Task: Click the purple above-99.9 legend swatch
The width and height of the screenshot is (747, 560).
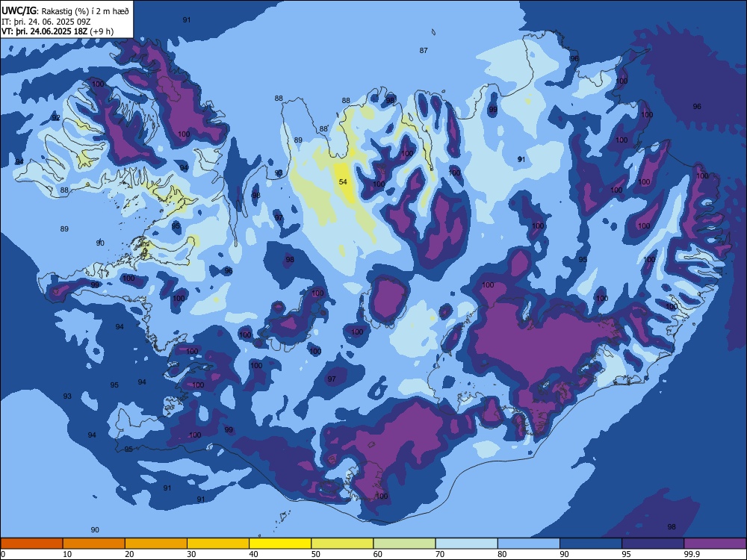Action: (x=715, y=544)
